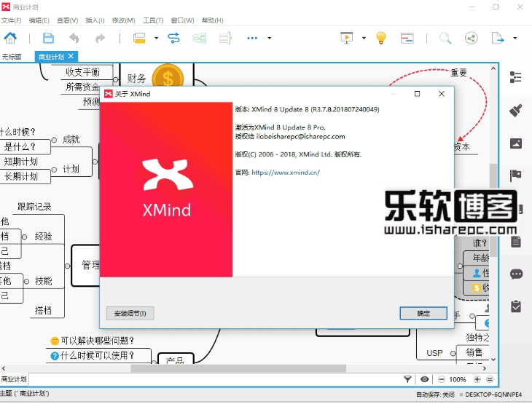The width and height of the screenshot is (532, 404).
Task: Open the 查看(V) menu
Action: (68, 20)
